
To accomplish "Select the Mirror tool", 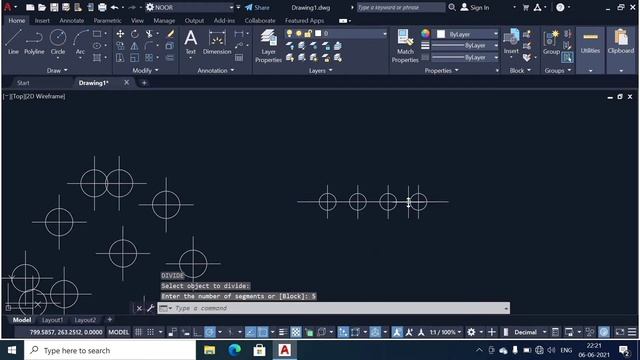I will pos(134,46).
